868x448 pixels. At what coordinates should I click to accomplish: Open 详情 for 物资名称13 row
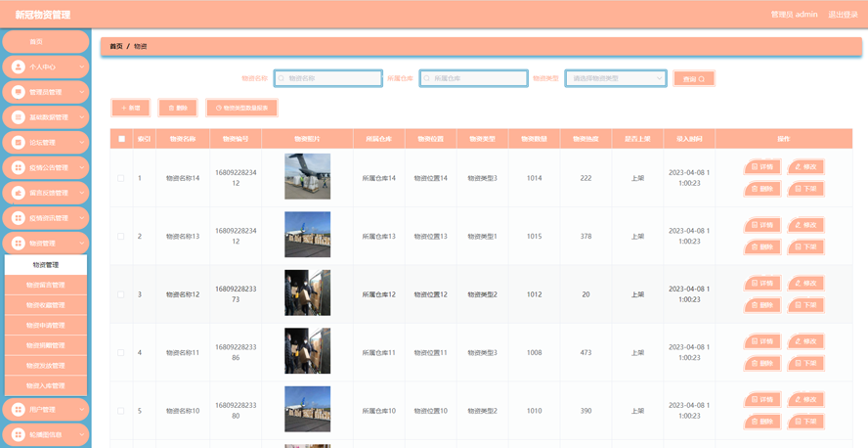coord(762,225)
